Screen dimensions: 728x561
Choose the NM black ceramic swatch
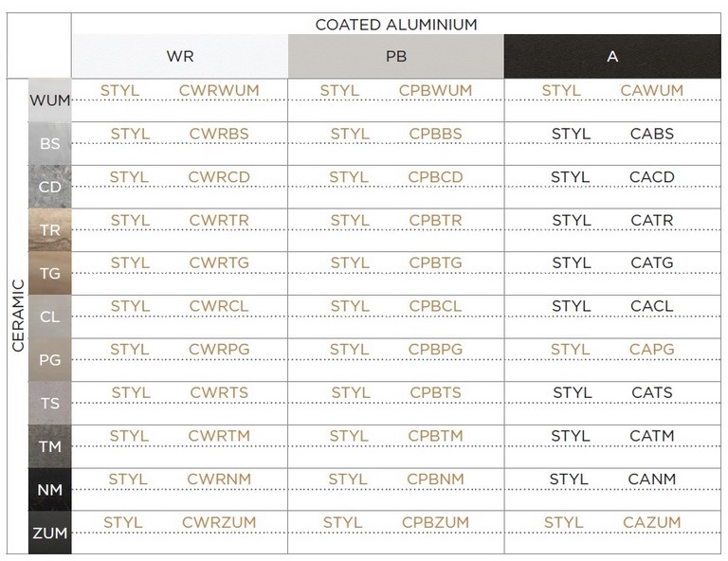pos(49,489)
